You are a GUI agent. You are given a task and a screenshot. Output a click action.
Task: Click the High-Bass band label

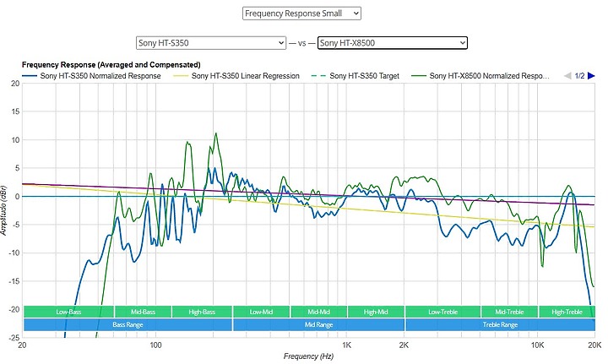pos(202,312)
